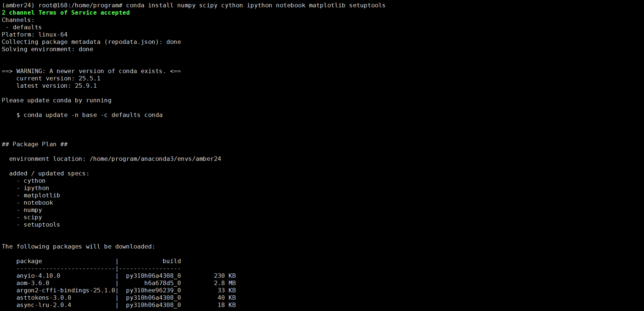Click the 'conda install' command text
This screenshot has width=644, height=311.
[x=150, y=5]
